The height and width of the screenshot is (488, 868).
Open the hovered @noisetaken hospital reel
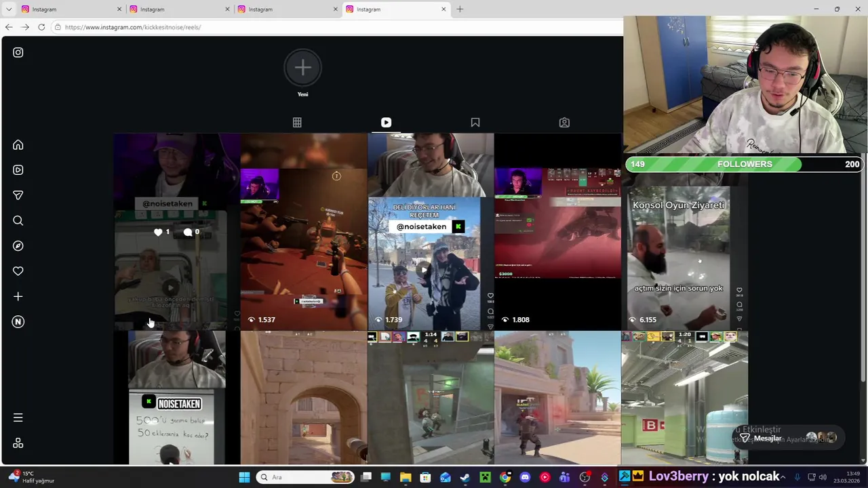176,231
